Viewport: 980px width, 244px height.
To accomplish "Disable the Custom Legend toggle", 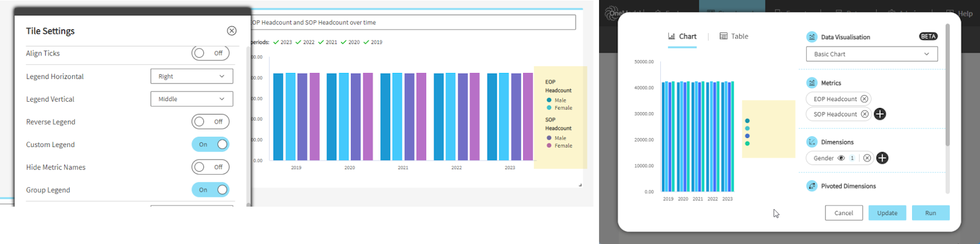I will pyautogui.click(x=211, y=145).
